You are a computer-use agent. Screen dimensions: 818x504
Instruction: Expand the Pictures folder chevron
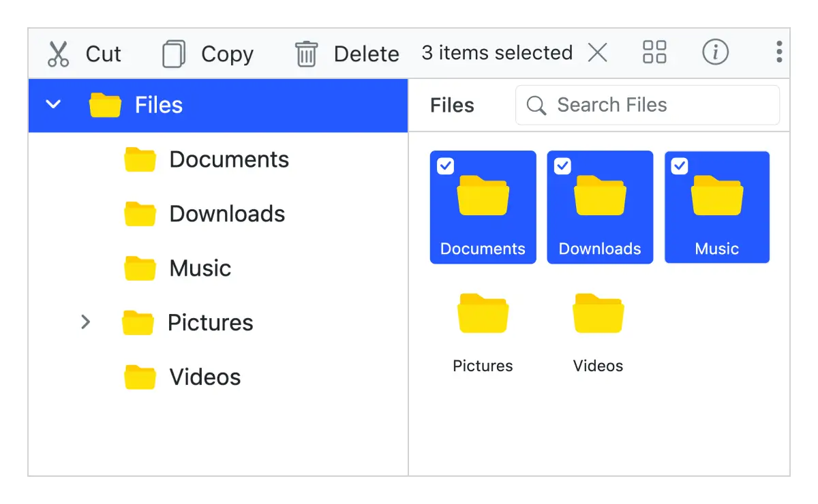tap(86, 322)
